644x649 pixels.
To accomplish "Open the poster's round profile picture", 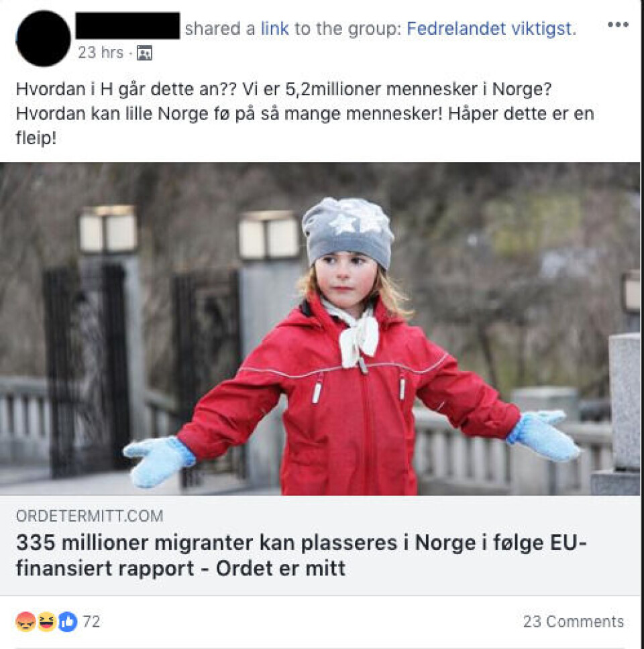I will coord(43,38).
